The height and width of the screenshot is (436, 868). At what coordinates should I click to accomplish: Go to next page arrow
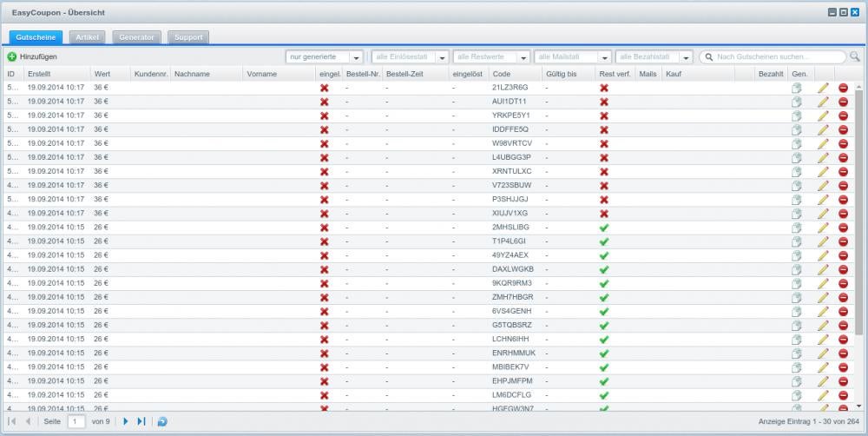[x=125, y=421]
